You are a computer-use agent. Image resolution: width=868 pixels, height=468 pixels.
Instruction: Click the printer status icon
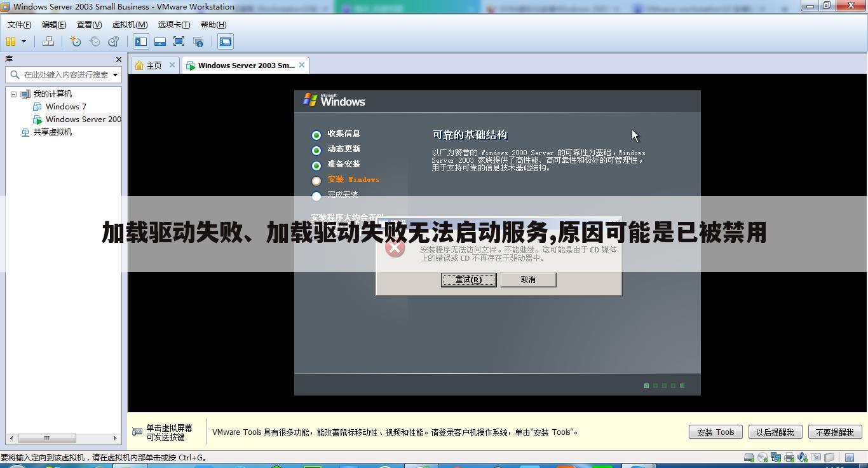789,457
